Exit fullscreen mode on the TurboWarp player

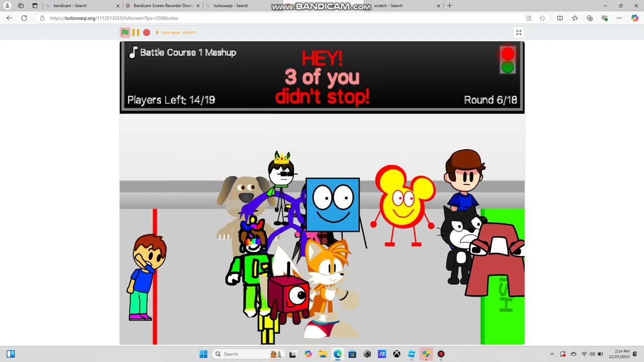pos(519,33)
